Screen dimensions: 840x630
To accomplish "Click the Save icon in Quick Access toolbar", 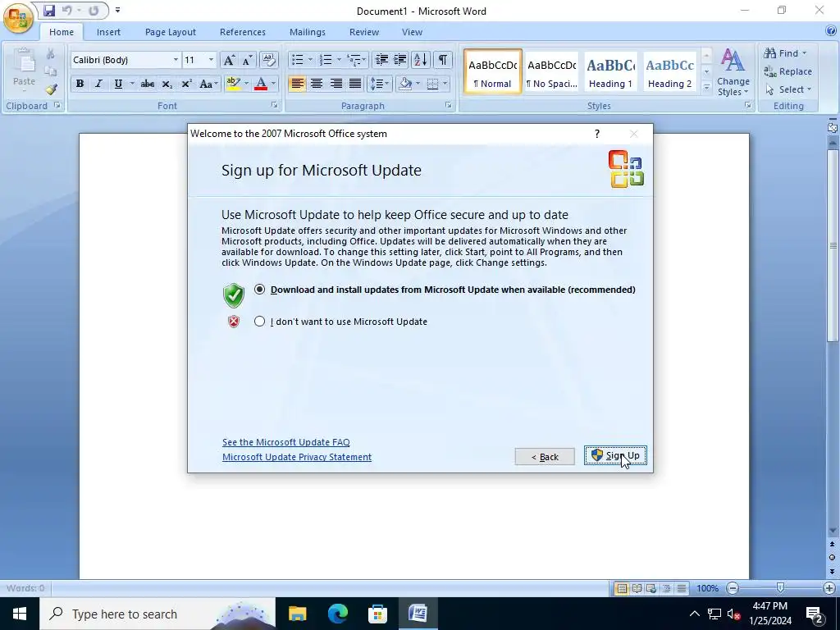I will pos(49,10).
